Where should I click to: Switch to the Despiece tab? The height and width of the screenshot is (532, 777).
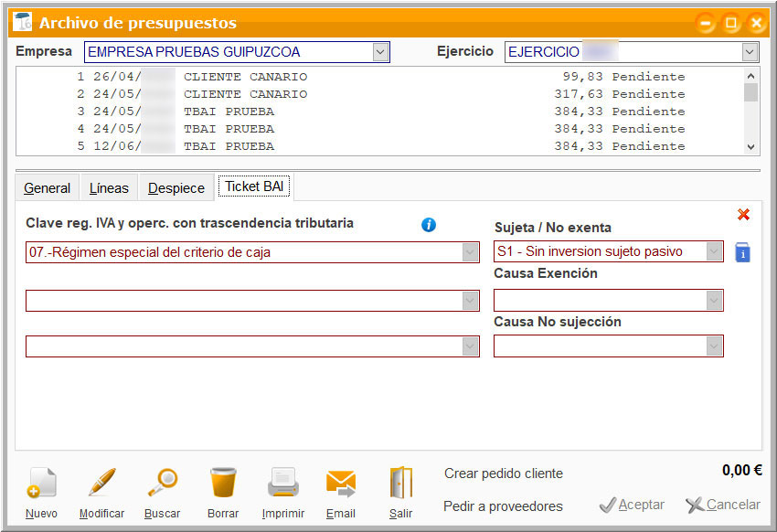point(176,188)
